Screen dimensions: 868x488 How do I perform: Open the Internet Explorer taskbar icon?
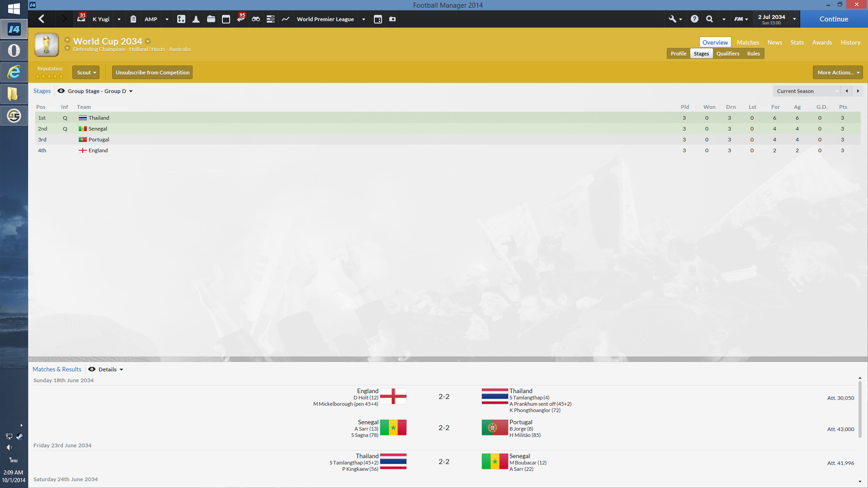[x=14, y=72]
